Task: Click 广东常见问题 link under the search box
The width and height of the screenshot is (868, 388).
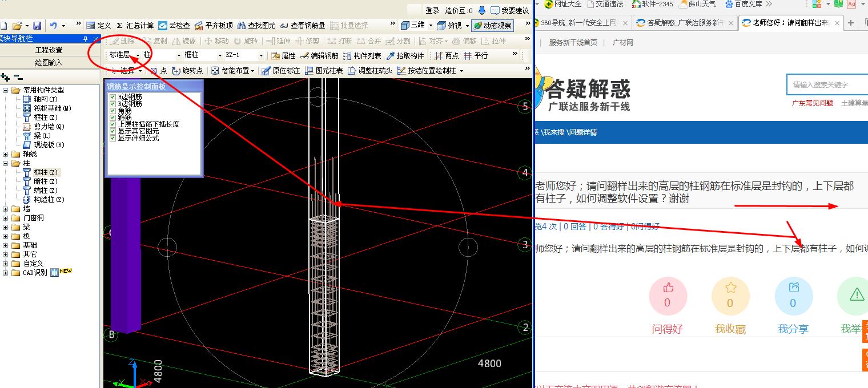Action: pyautogui.click(x=813, y=103)
